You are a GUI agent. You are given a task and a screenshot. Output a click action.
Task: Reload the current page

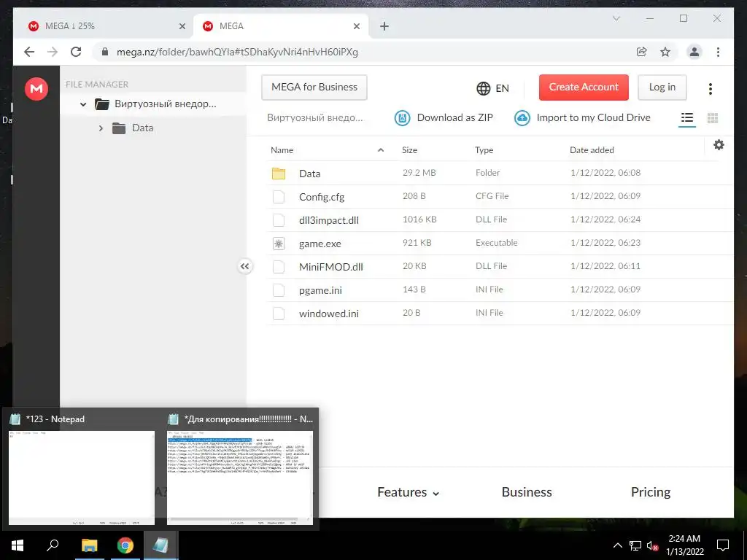[x=76, y=52]
